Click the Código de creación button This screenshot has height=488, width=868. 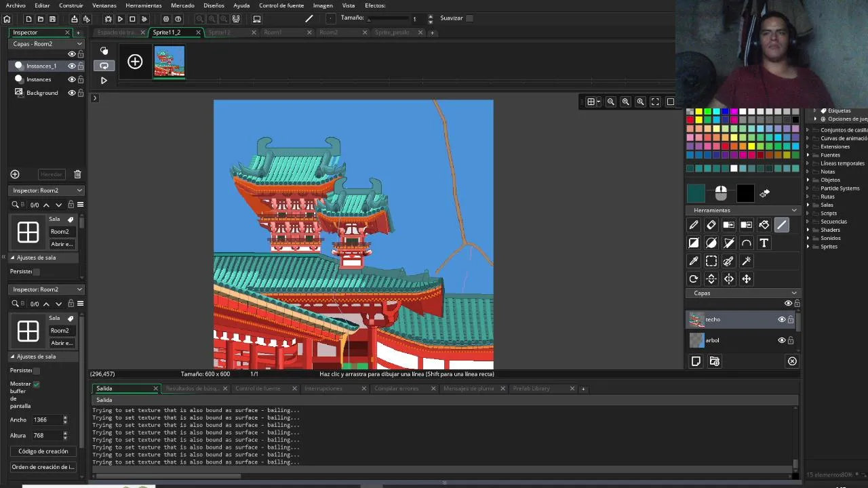(x=43, y=451)
